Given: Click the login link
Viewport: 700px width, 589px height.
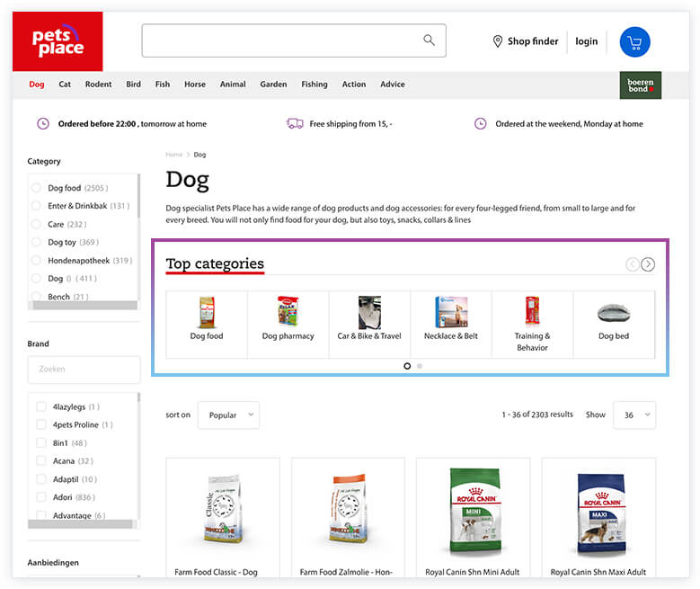Looking at the screenshot, I should [x=586, y=41].
